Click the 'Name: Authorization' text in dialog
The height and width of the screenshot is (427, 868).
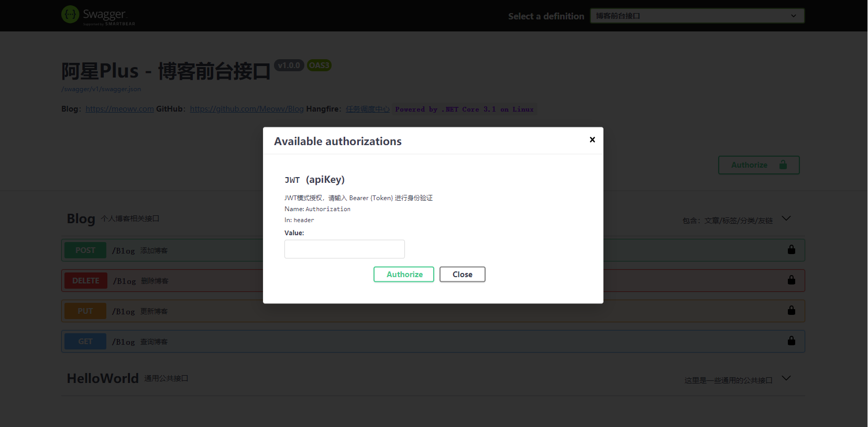[317, 209]
